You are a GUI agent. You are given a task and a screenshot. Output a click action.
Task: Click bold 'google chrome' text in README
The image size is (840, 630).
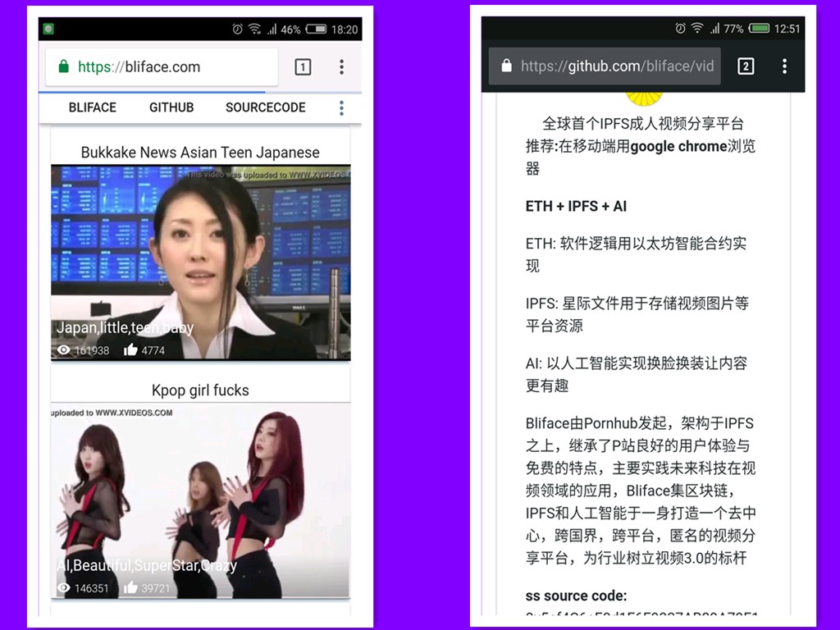tap(678, 146)
